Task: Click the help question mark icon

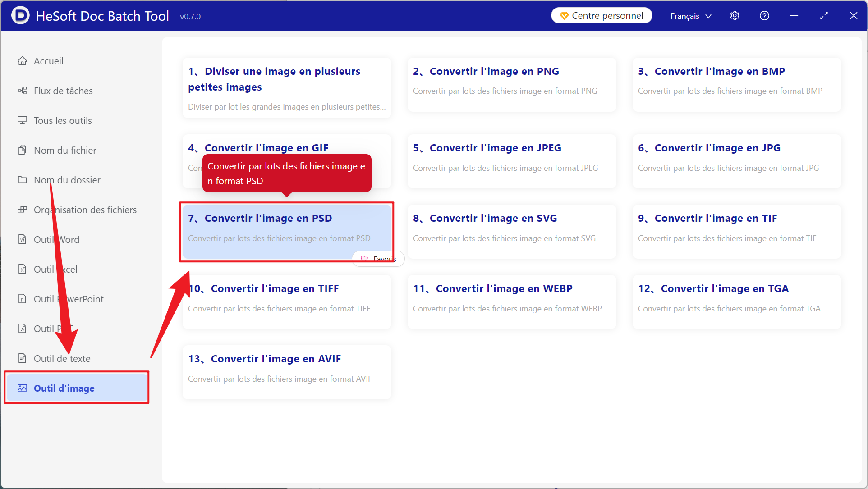Action: click(x=764, y=16)
